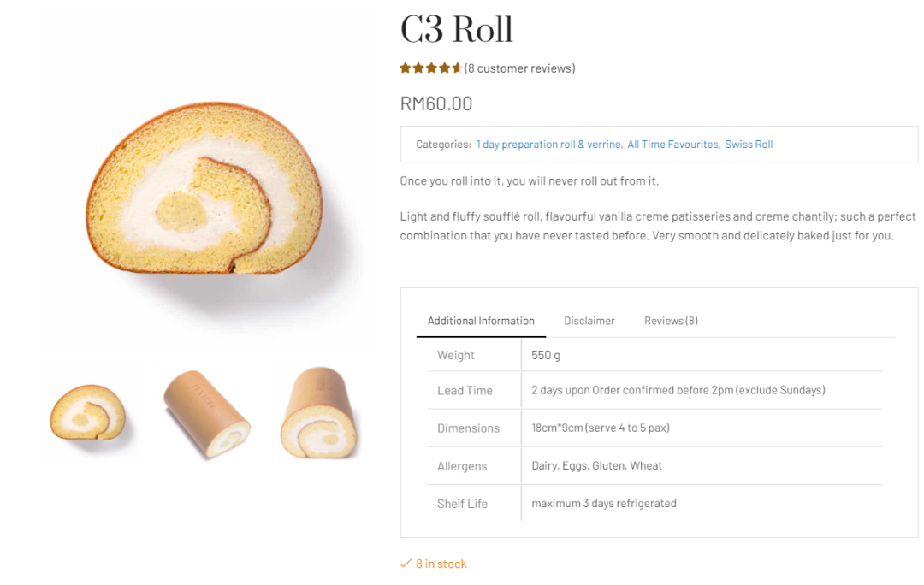This screenshot has width=924, height=585.
Task: Open the 8 customer reviews link
Action: (520, 68)
